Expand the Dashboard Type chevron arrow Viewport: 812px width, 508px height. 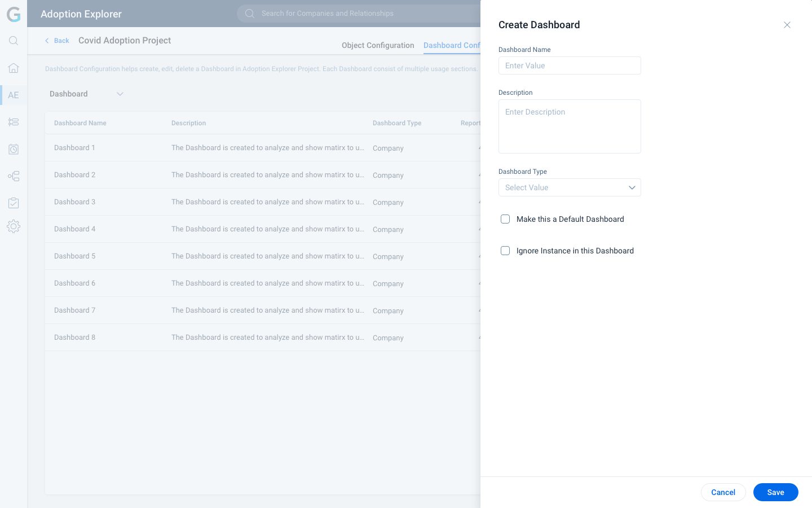point(632,187)
